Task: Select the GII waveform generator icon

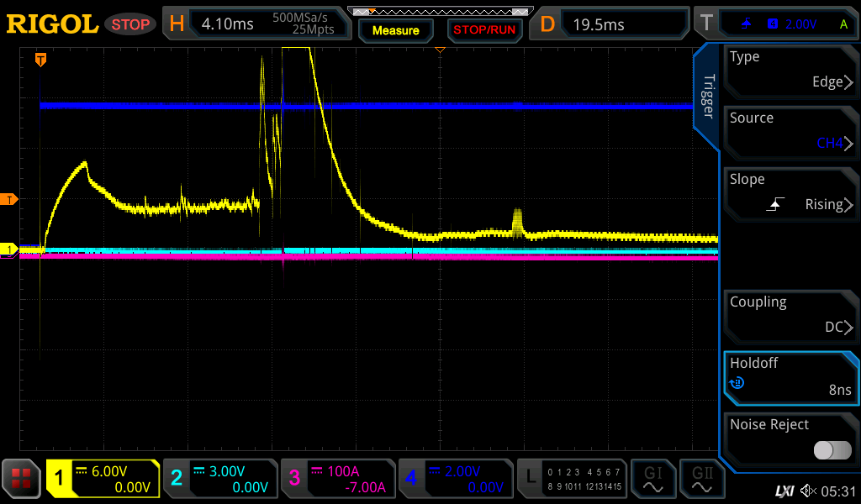Action: [x=702, y=479]
